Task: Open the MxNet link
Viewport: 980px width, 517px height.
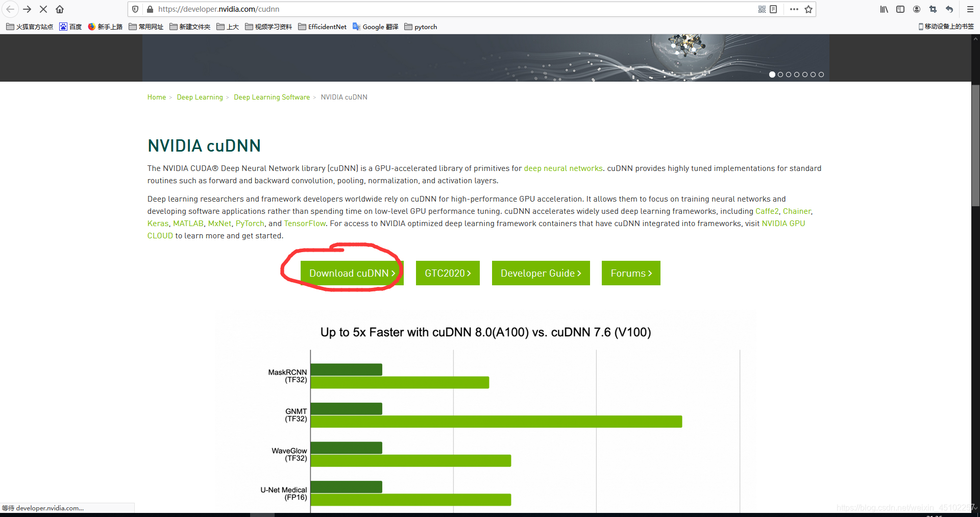Action: [x=220, y=224]
